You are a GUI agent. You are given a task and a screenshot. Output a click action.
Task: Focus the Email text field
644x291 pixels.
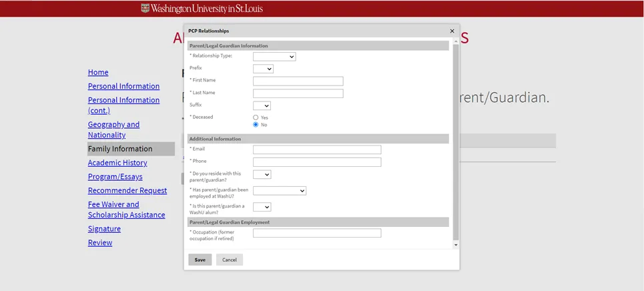coord(316,150)
